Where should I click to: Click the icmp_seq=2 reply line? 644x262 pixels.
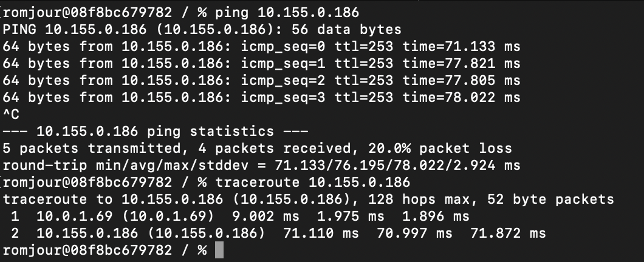[262, 81]
